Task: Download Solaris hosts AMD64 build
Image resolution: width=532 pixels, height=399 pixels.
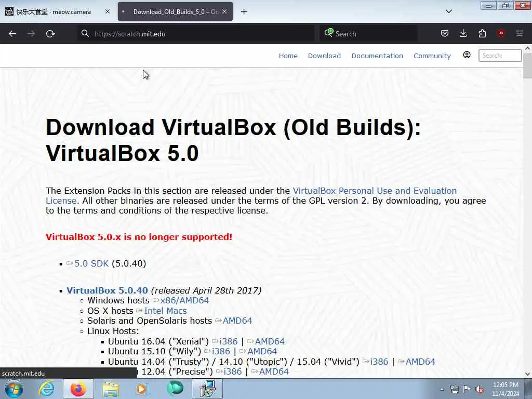Action: coord(237,321)
